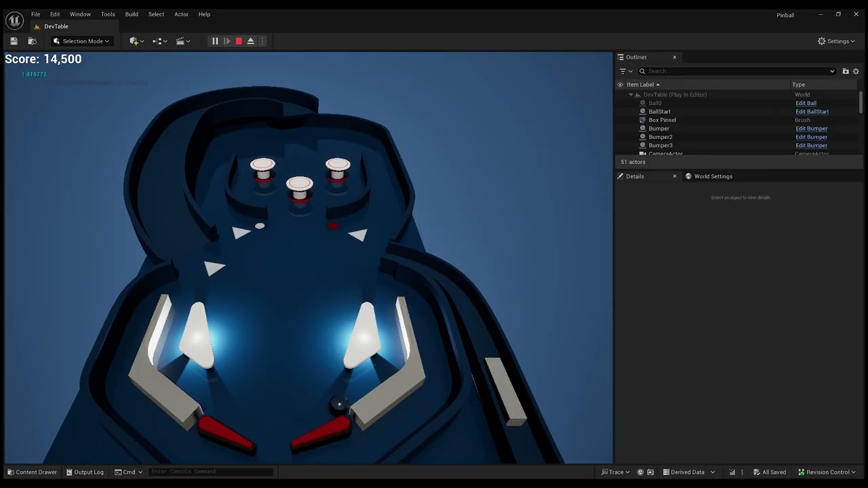Click the Edit Ball link

pyautogui.click(x=806, y=103)
